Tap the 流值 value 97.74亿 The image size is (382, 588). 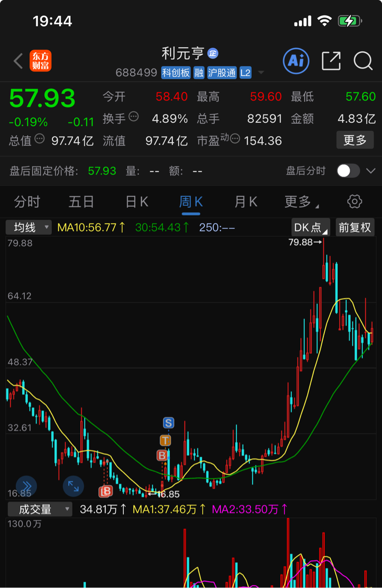166,141
